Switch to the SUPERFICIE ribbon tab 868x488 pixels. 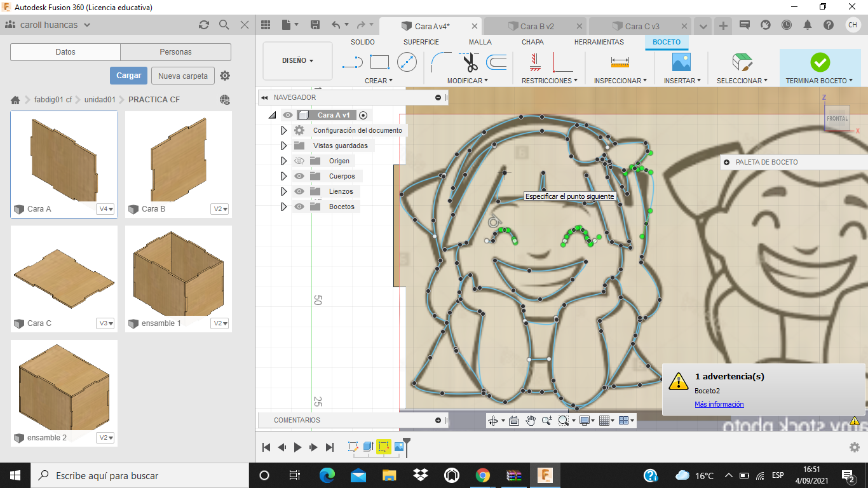coord(421,42)
